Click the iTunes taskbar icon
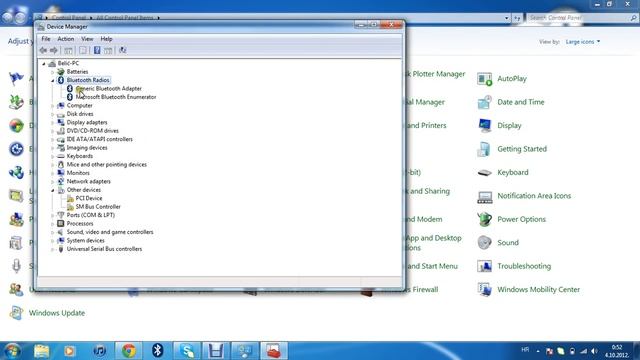The image size is (640, 360). pos(99,351)
